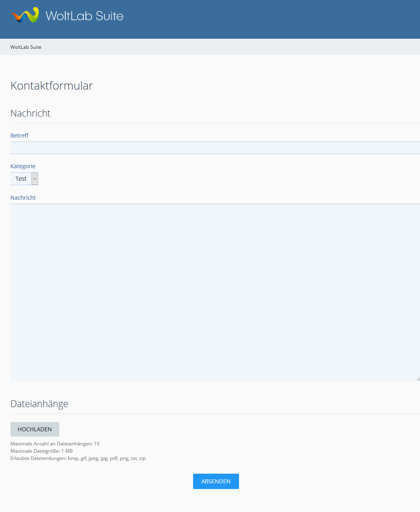Click the Erlaubte Dateiendungen info line

tap(78, 458)
